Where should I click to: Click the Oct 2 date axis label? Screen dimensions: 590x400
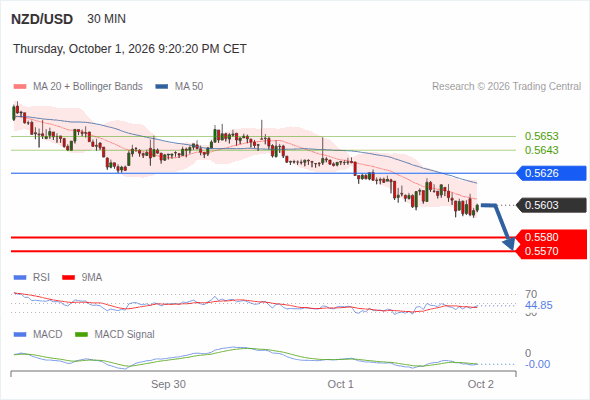(x=481, y=384)
